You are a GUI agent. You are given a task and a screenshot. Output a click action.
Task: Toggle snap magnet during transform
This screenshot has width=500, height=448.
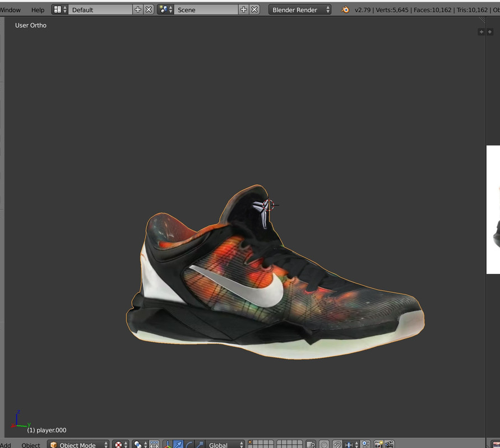pos(337,445)
